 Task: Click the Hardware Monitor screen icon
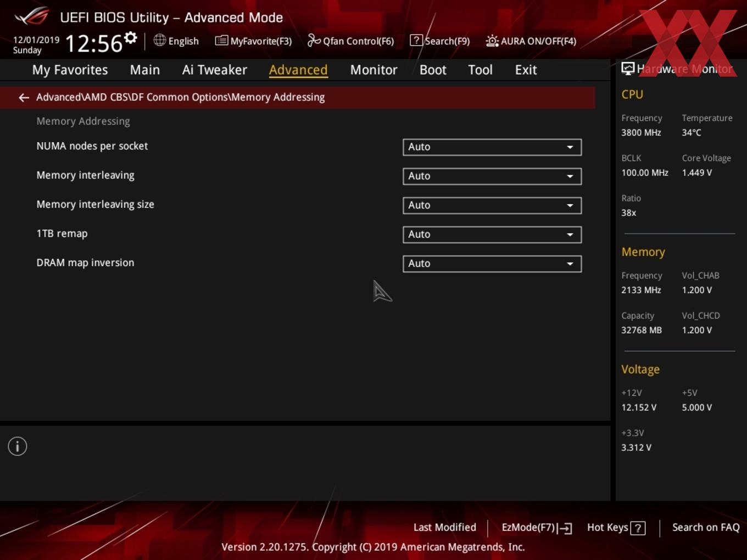coord(628,69)
